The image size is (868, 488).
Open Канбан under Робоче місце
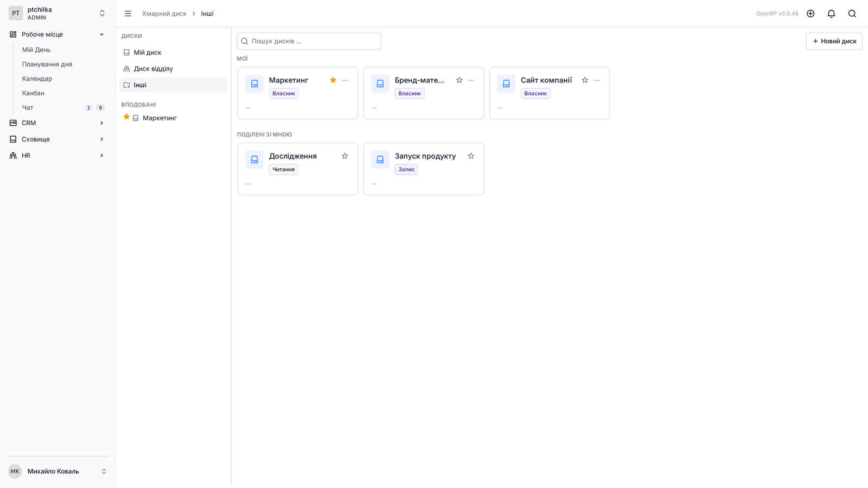(33, 93)
